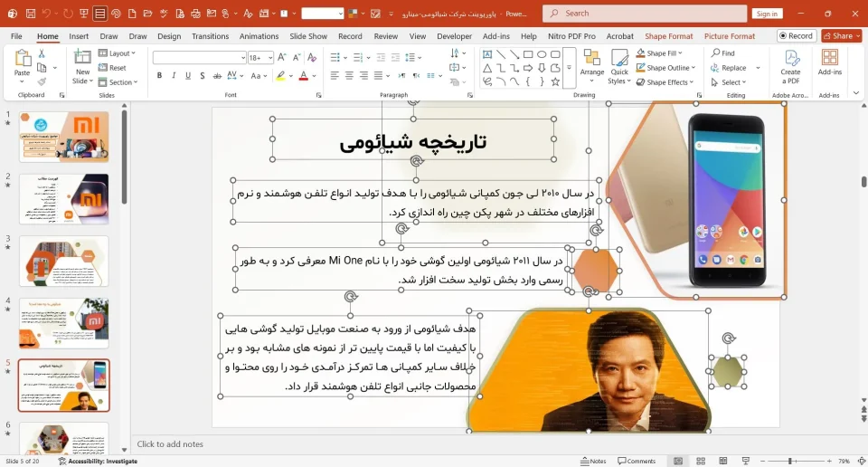
Task: Cut selection with scissors icon
Action: tap(42, 53)
